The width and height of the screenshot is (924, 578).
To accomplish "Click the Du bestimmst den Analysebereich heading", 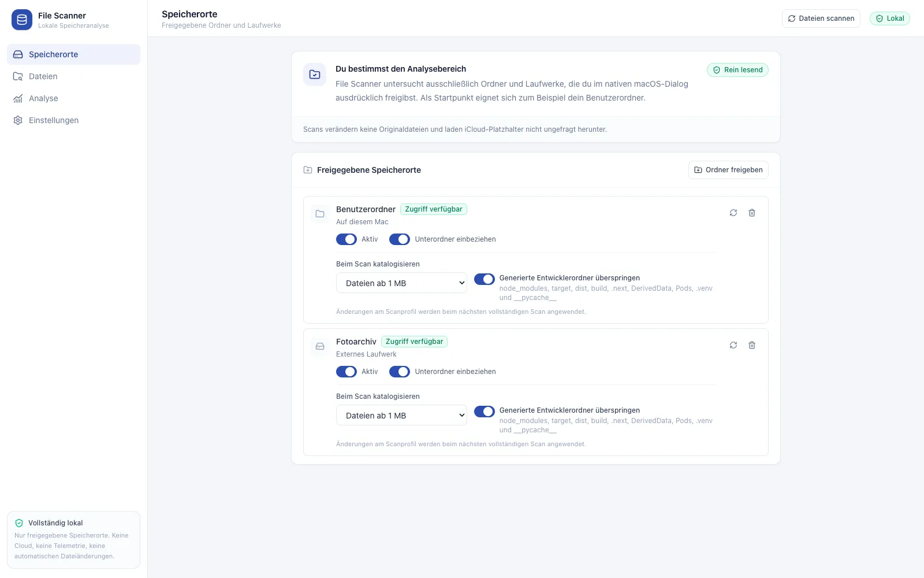I will (x=401, y=69).
